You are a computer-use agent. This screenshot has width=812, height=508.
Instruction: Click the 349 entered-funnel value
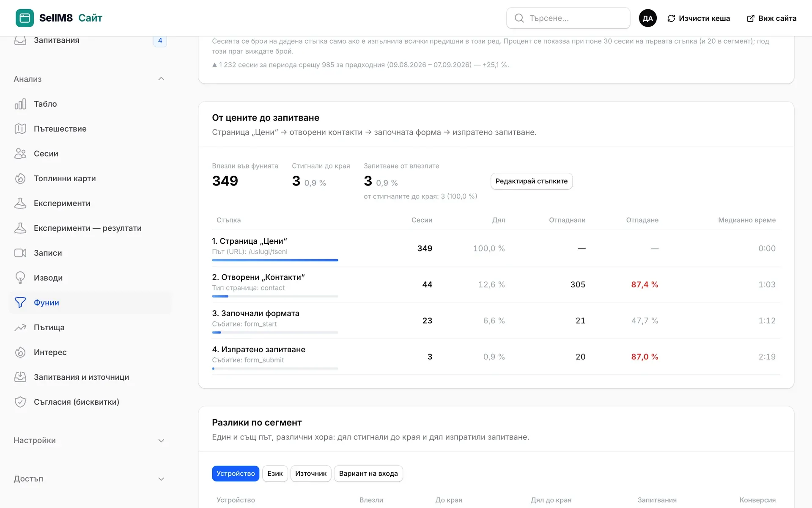coord(225,181)
